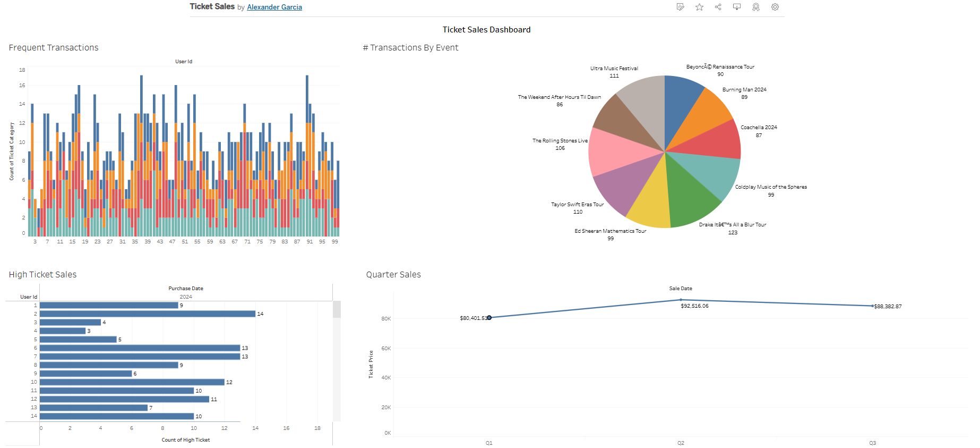Screen dimensions: 980x448
Task: Click the Purchase Date header
Action: 186,289
